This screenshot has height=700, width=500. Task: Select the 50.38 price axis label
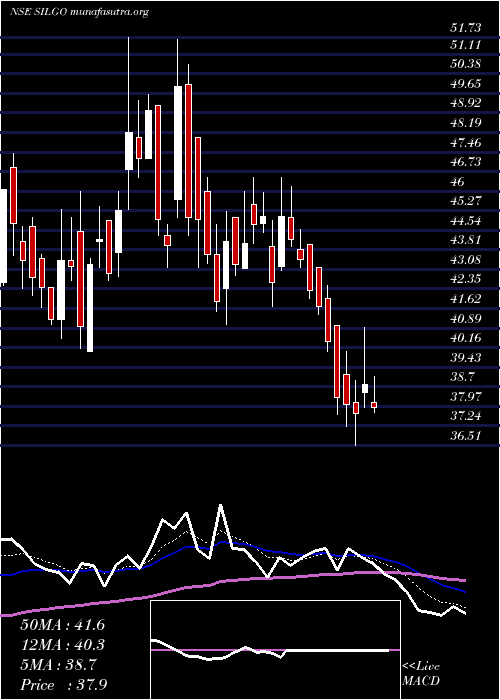pyautogui.click(x=466, y=64)
